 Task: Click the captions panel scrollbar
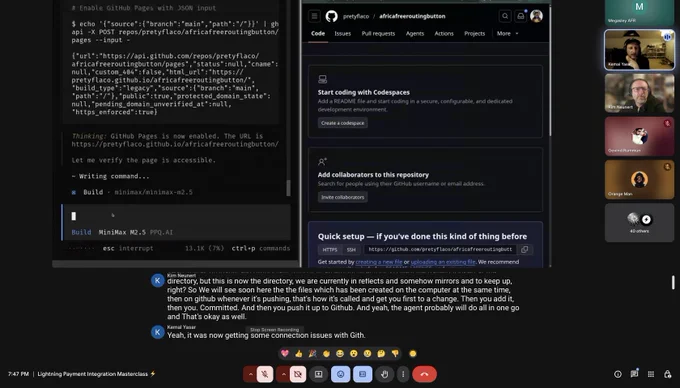pyautogui.click(x=673, y=282)
